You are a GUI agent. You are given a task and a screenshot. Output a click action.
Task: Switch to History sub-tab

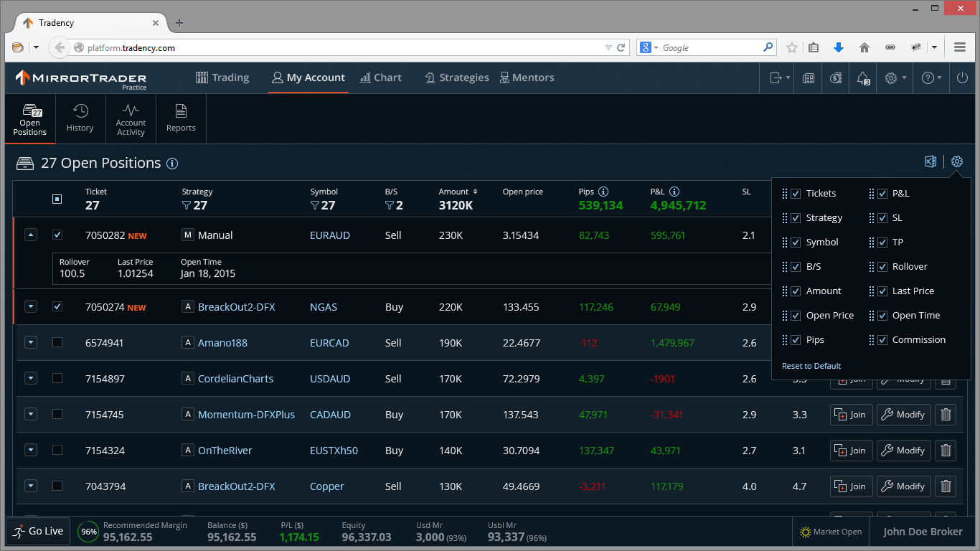click(80, 118)
